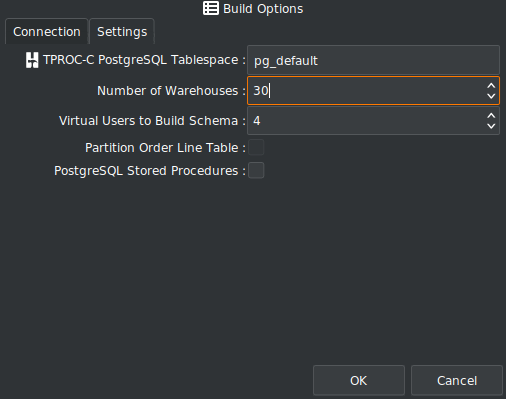
Task: Confirm with the OK button
Action: tap(359, 380)
